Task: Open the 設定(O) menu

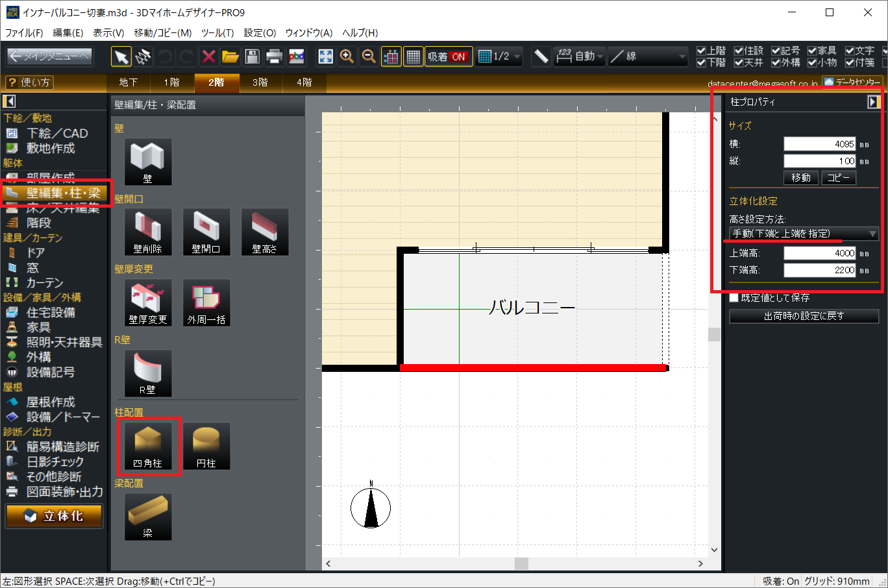Action: (x=260, y=32)
